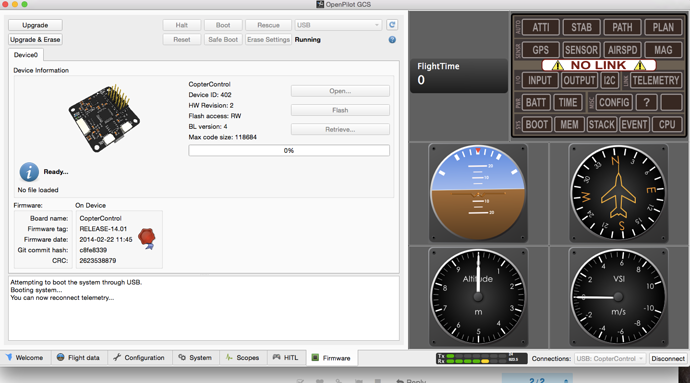The width and height of the screenshot is (690, 383).
Task: Click the red certified firmware seal icon
Action: [x=147, y=239]
